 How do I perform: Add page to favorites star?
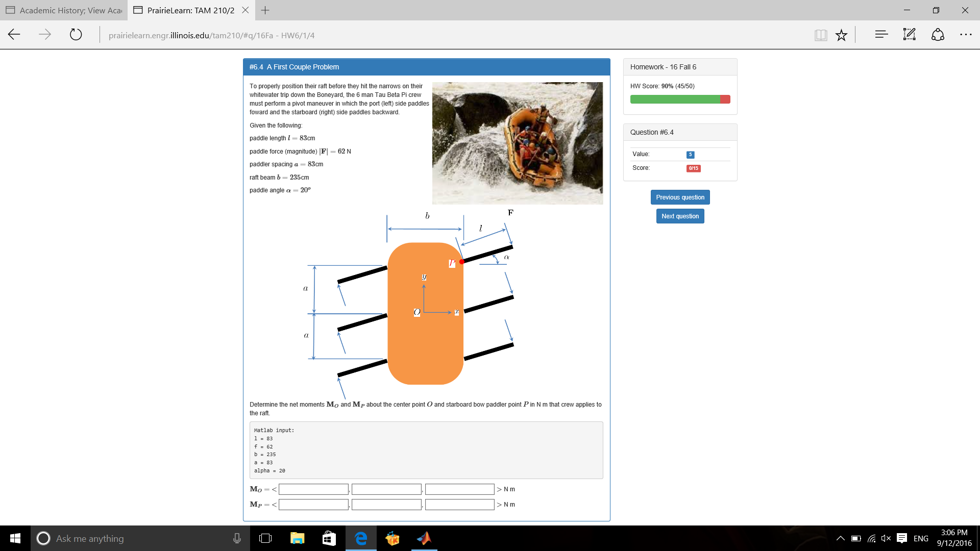click(x=841, y=35)
